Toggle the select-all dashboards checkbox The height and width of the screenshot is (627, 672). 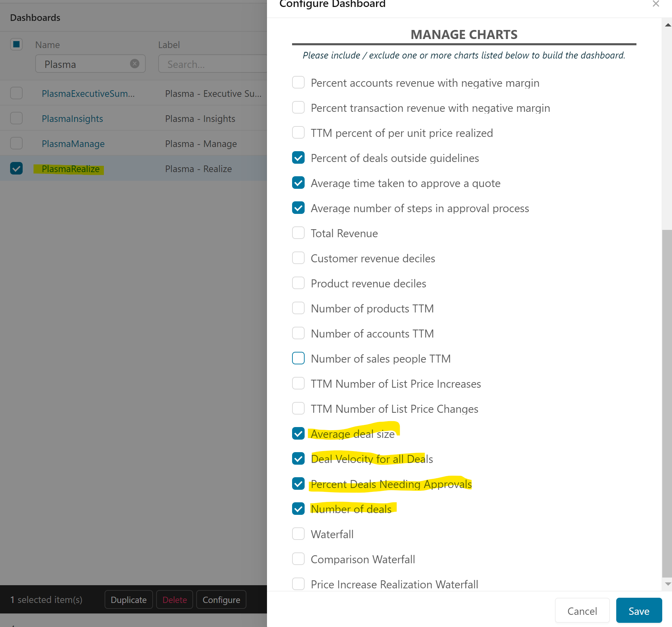[16, 45]
